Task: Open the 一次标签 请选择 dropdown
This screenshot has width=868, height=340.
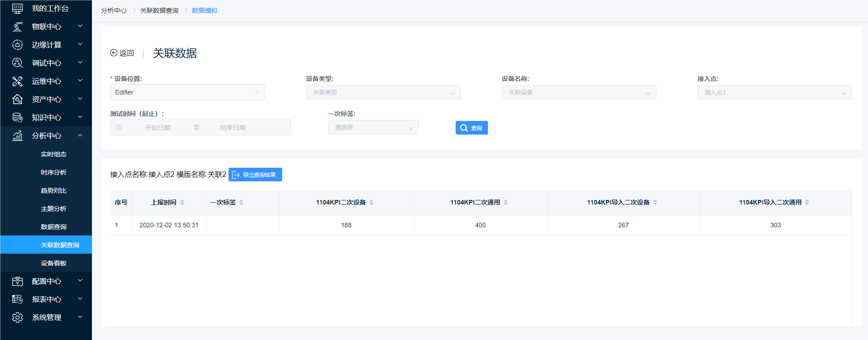Action: (373, 128)
